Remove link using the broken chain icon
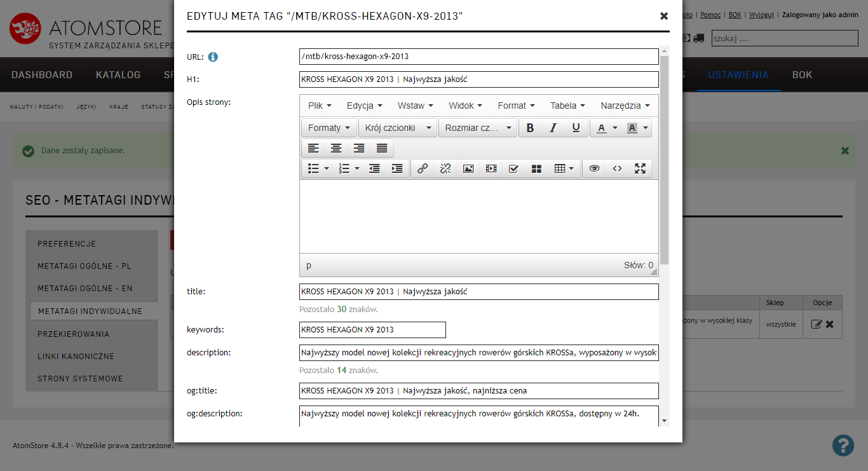Viewport: 868px width, 471px height. 445,168
